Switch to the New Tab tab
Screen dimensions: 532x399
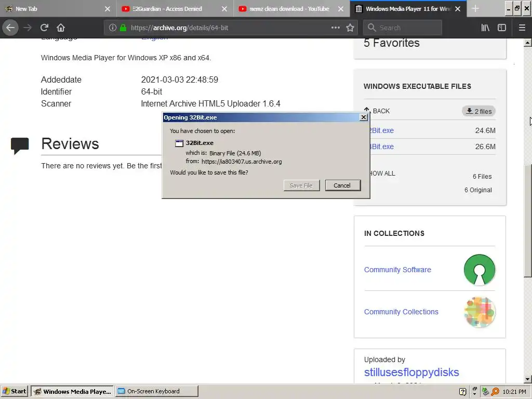point(58,9)
